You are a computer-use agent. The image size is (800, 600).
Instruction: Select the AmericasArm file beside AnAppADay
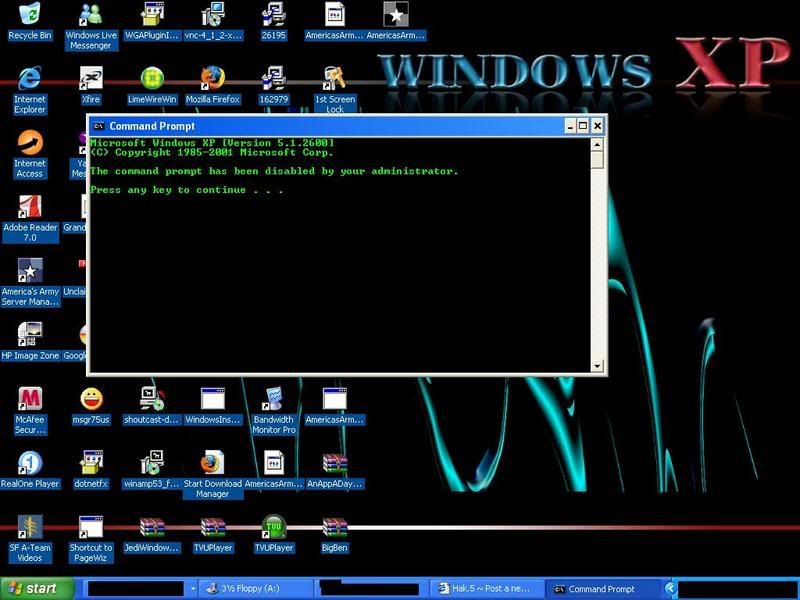pos(273,470)
